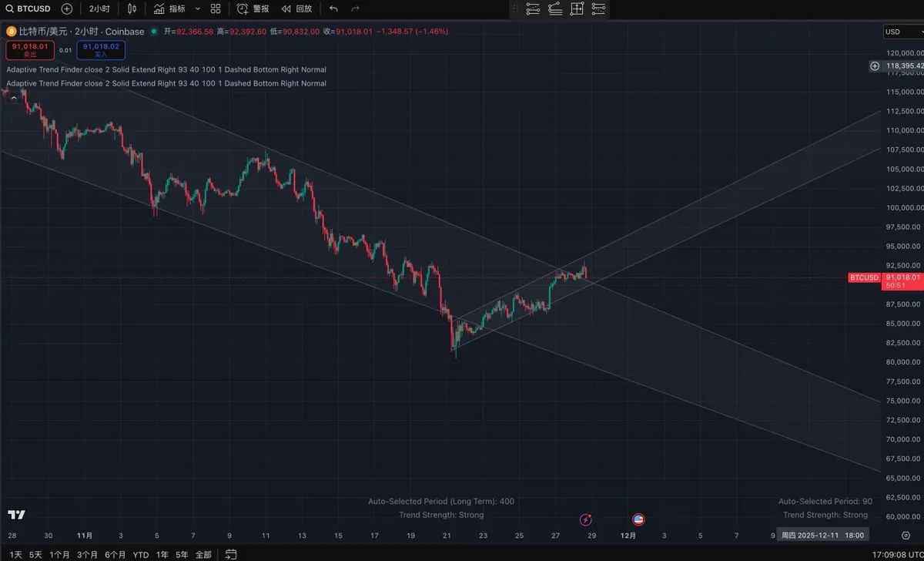Grab the floating drawing toolbar handle

514,8
